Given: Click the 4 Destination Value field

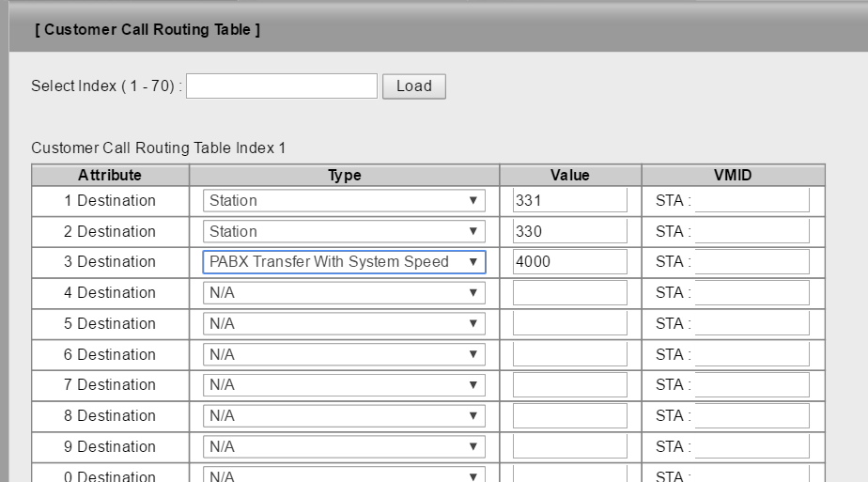Looking at the screenshot, I should [569, 293].
